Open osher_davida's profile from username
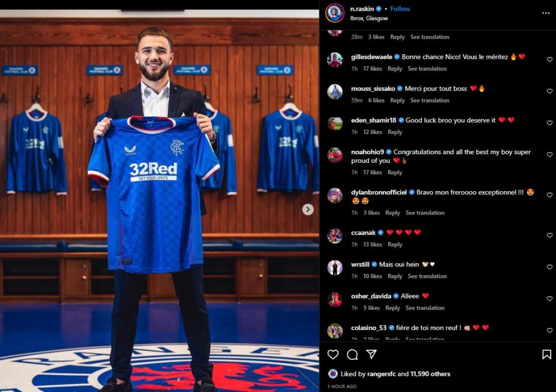The width and height of the screenshot is (556, 392). point(371,296)
